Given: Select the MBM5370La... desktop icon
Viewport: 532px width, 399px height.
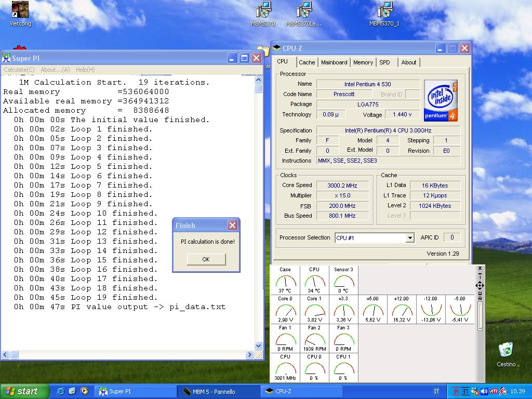Looking at the screenshot, I should (x=303, y=14).
